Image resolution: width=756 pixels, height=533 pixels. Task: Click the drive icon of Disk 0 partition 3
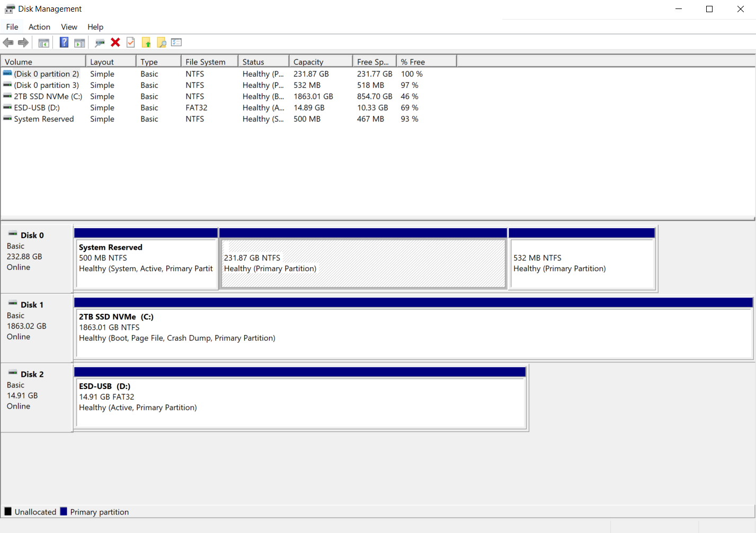tap(7, 85)
